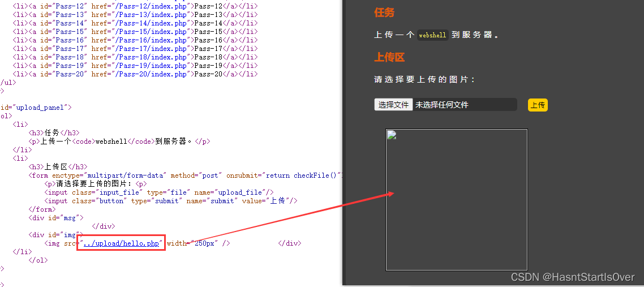Click the 任务 heading in the page
Image resolution: width=644 pixels, height=287 pixels.
coord(384,12)
